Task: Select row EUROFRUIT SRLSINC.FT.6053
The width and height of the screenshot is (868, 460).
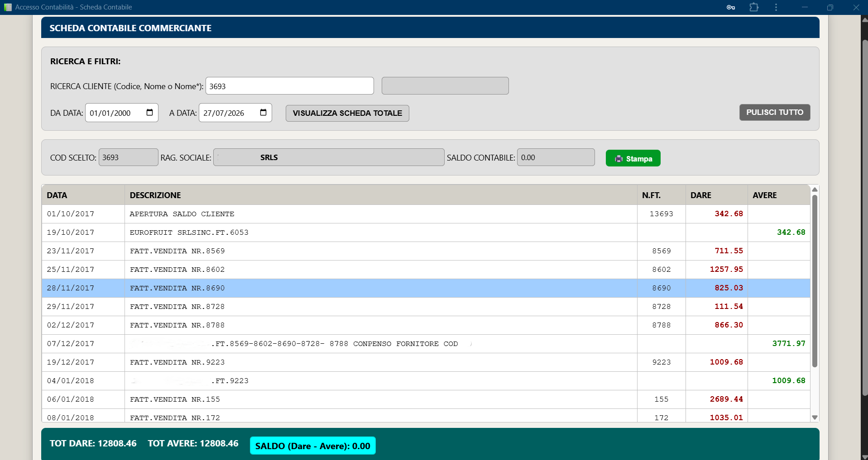Action: click(x=426, y=232)
